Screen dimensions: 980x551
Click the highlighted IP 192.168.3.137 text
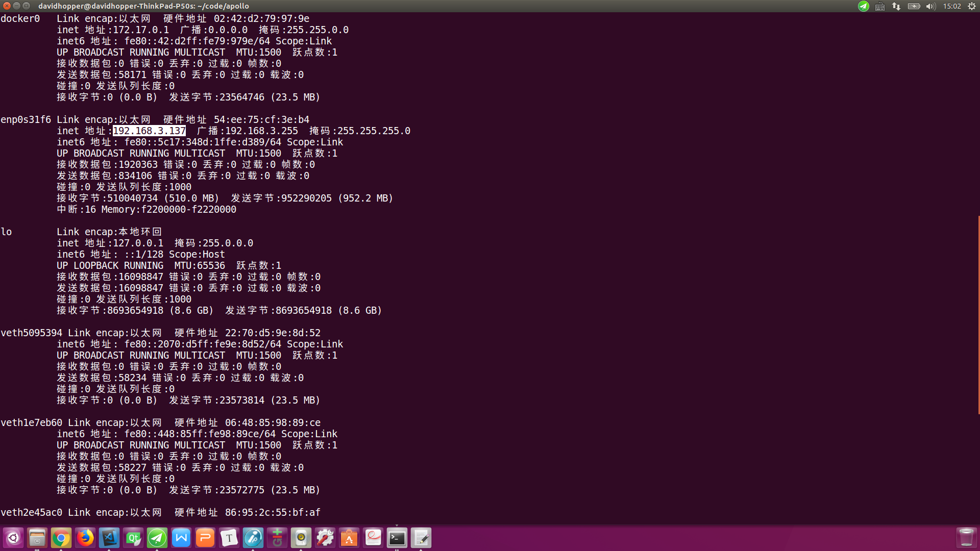point(149,131)
